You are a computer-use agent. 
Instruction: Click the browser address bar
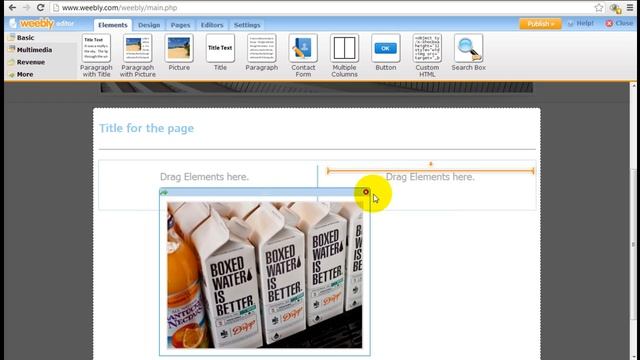tap(322, 7)
